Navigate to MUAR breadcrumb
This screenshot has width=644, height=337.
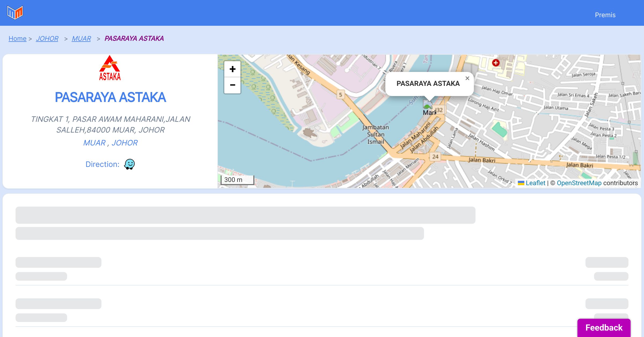[81, 39]
